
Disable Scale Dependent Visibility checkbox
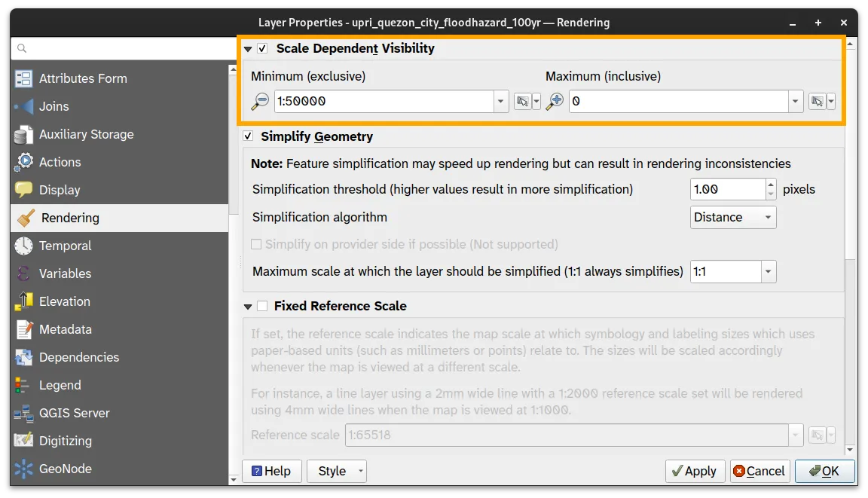[262, 48]
